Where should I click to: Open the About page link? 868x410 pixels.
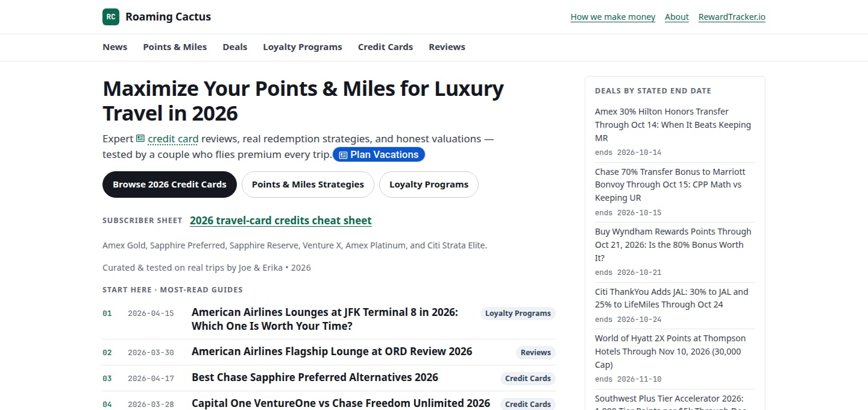click(676, 17)
